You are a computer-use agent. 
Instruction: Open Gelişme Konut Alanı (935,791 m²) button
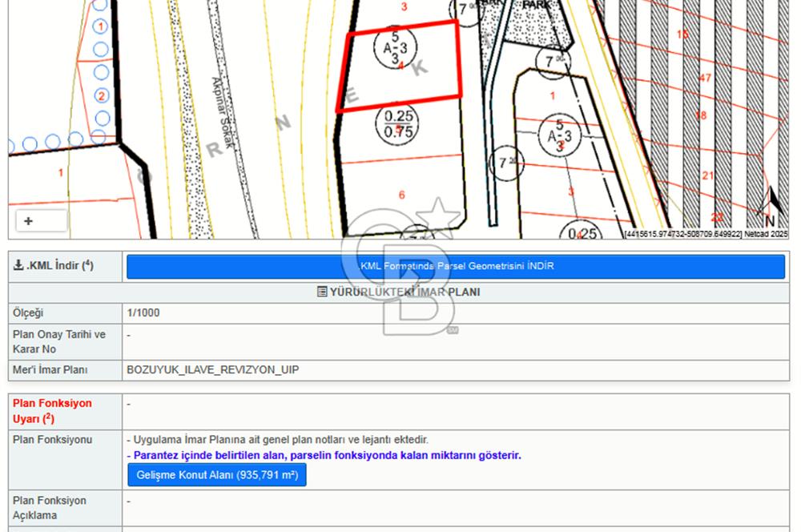pos(217,475)
